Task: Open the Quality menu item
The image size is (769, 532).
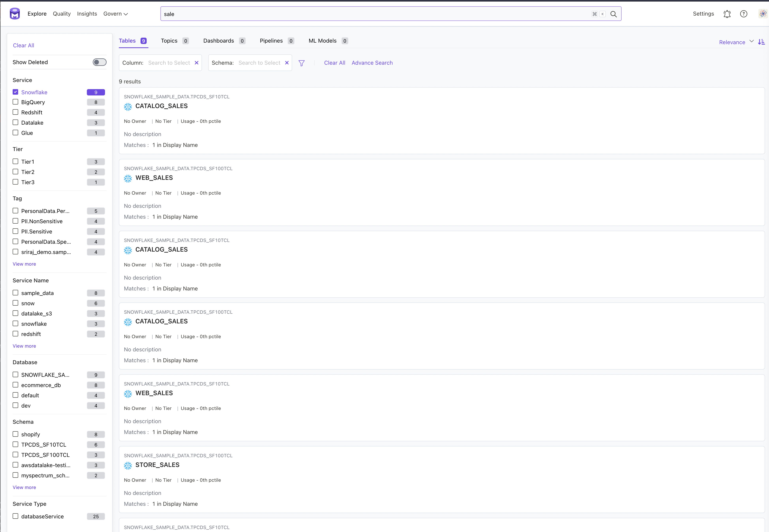Action: (62, 14)
